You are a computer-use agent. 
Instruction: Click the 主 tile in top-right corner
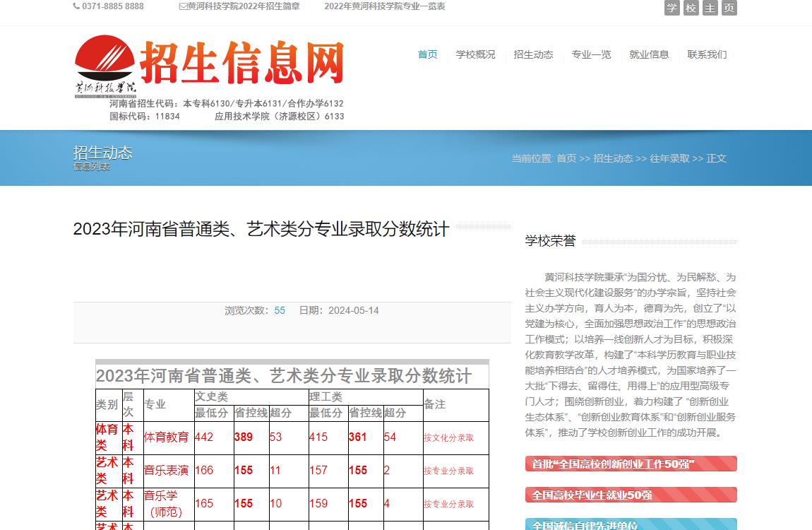(x=710, y=8)
